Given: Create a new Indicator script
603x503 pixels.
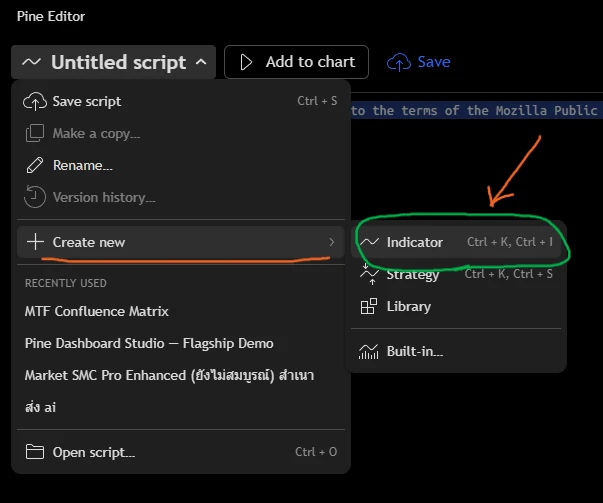Looking at the screenshot, I should tap(456, 242).
